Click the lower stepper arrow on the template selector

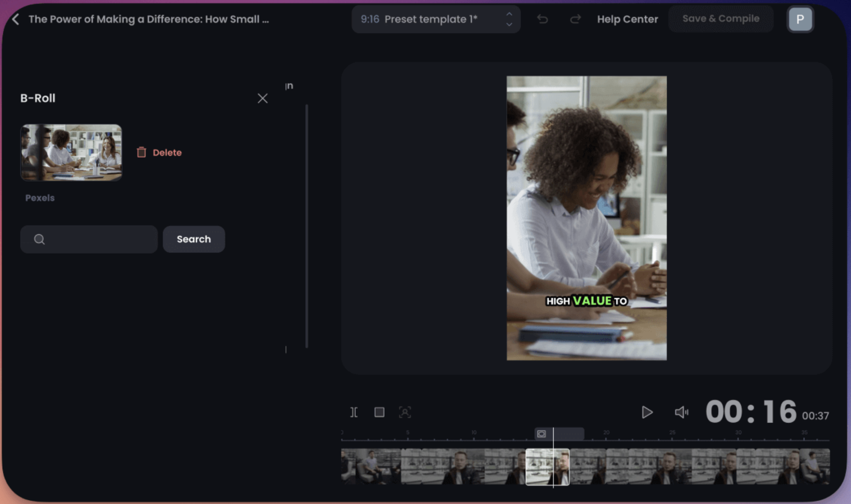point(509,24)
